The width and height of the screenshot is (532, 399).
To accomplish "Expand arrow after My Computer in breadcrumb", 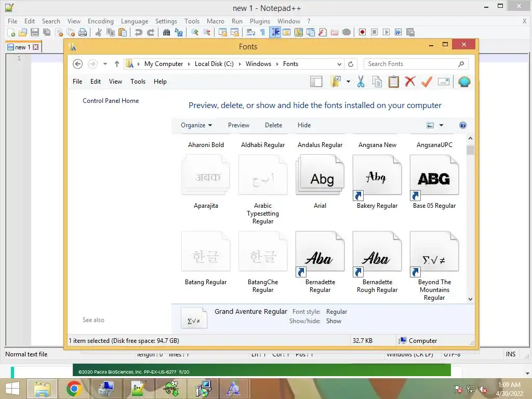I will pyautogui.click(x=189, y=64).
